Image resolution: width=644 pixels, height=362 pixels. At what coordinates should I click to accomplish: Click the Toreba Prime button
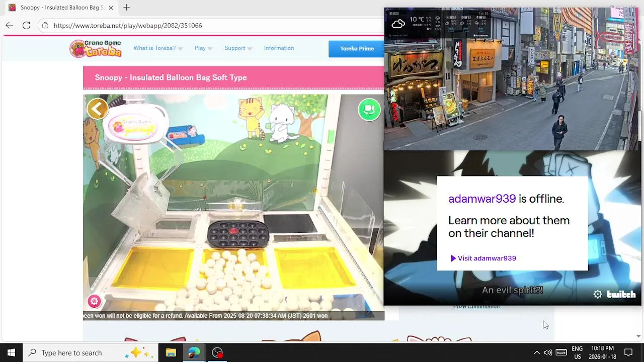point(357,49)
